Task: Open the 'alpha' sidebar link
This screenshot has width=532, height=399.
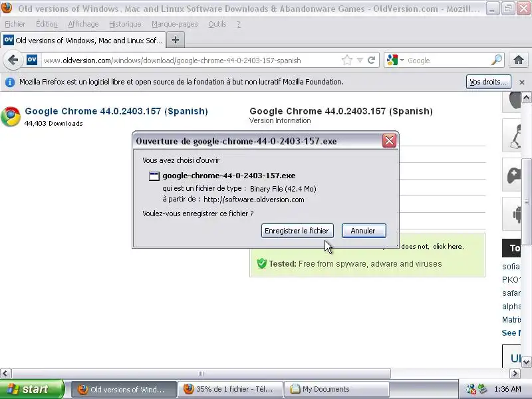Action: (x=511, y=306)
